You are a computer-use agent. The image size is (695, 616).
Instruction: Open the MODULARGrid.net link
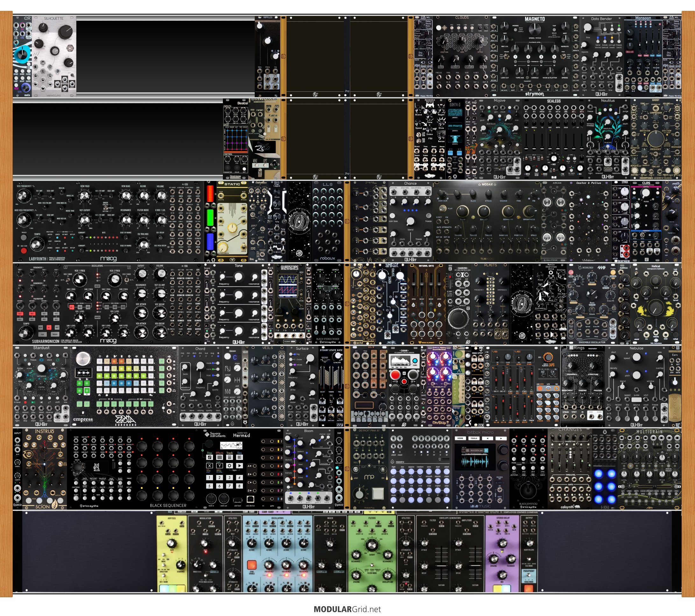click(347, 609)
